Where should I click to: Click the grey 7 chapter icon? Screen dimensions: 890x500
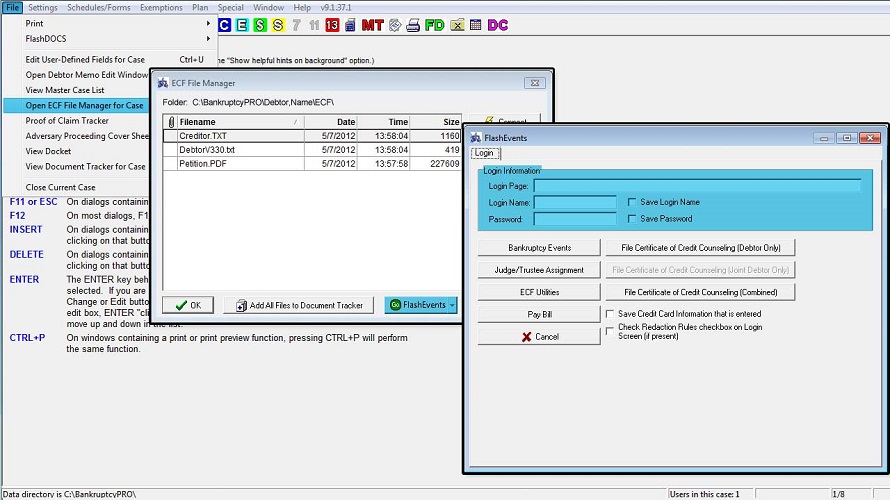(296, 25)
